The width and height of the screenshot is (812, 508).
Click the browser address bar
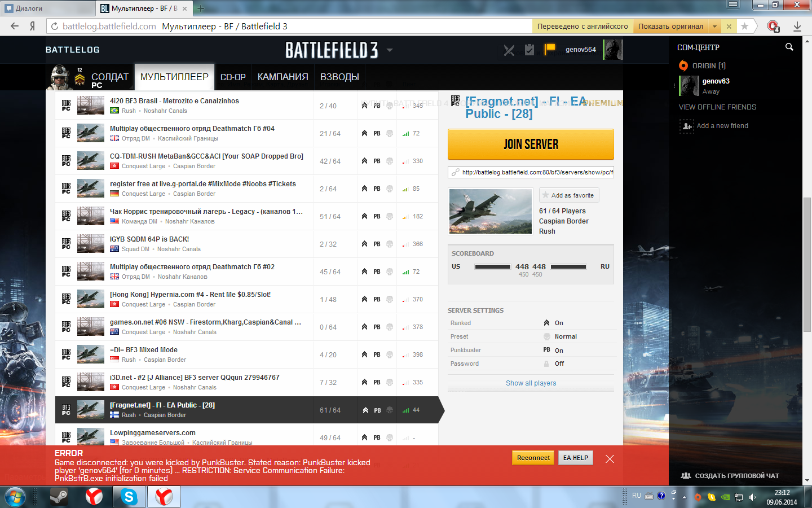(289, 26)
